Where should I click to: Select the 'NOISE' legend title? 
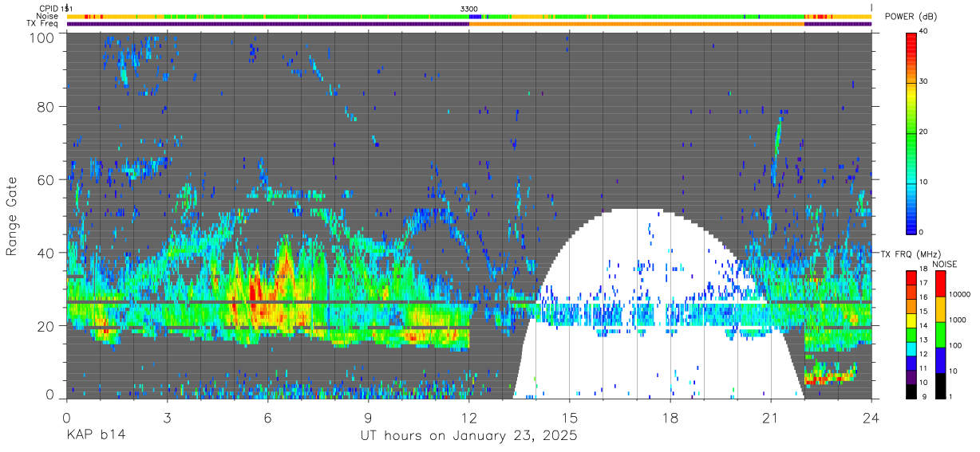pos(945,264)
